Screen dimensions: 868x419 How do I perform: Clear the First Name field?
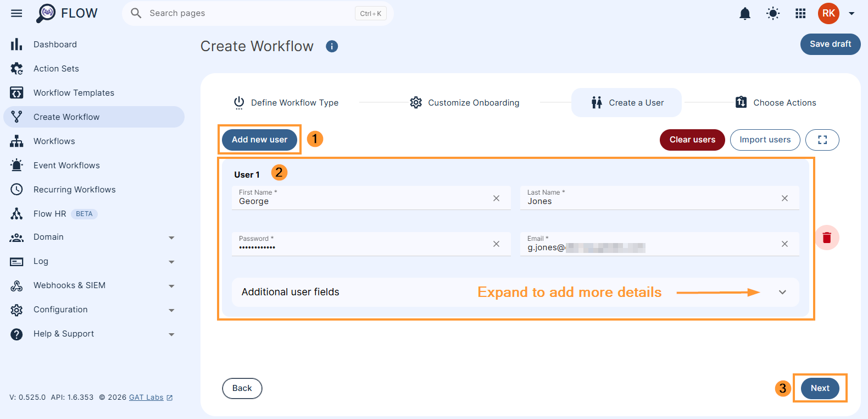coord(496,199)
